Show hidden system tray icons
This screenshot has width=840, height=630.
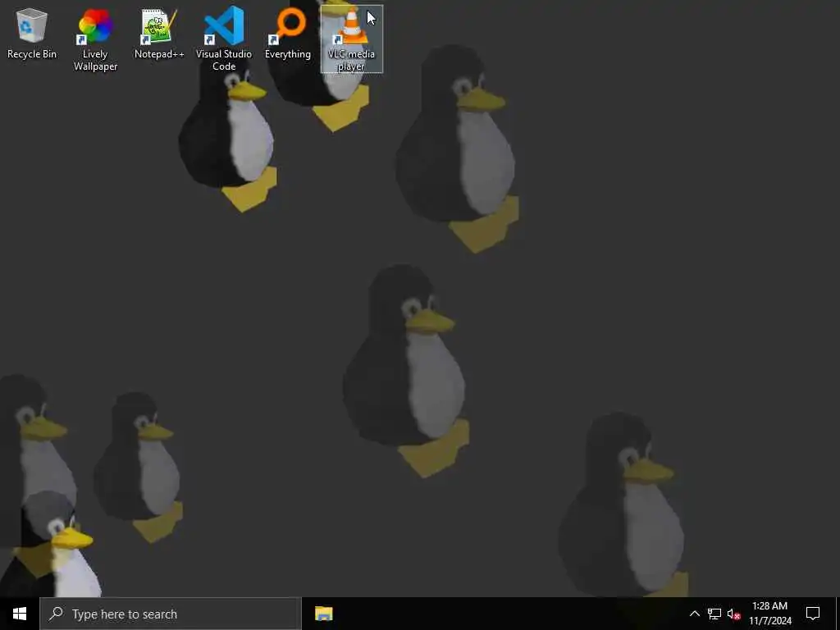[x=694, y=614]
